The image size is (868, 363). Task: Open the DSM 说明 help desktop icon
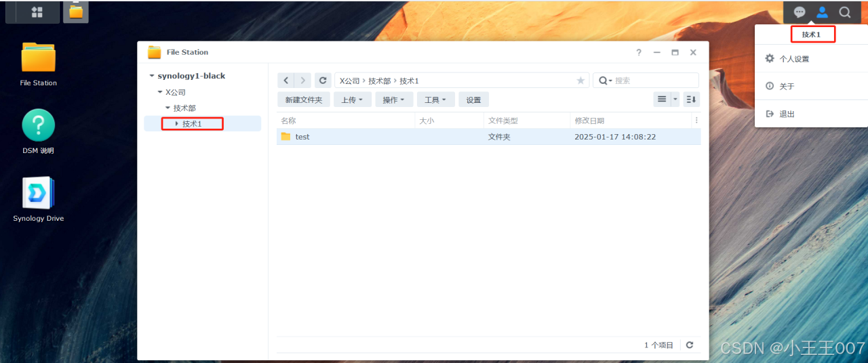[x=38, y=132]
